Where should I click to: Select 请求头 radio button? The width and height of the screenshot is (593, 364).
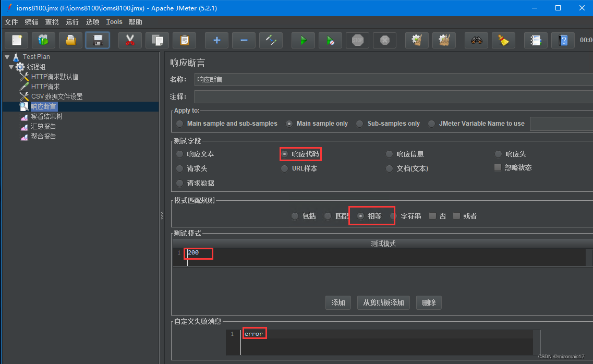coord(179,168)
